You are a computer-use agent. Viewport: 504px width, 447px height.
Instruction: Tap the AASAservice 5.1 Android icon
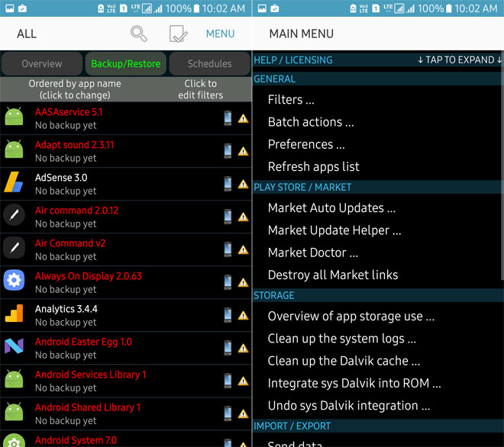coord(14,117)
